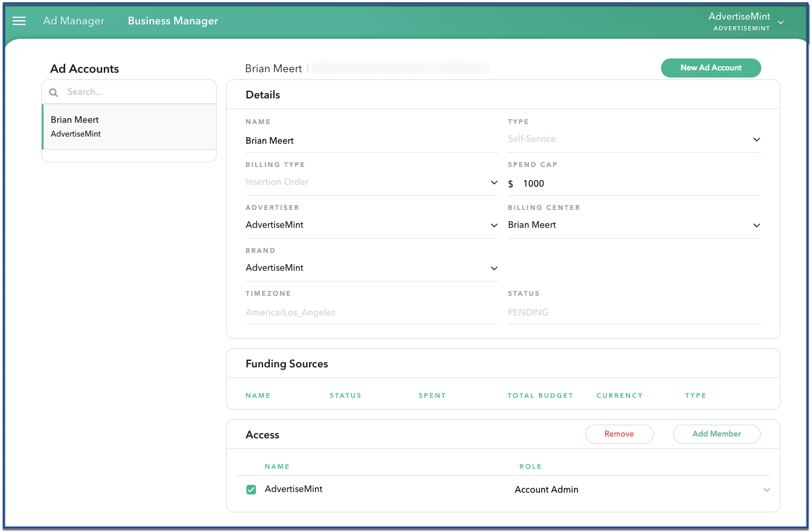812x532 pixels.
Task: Click the Account Admin role text
Action: [x=547, y=490]
